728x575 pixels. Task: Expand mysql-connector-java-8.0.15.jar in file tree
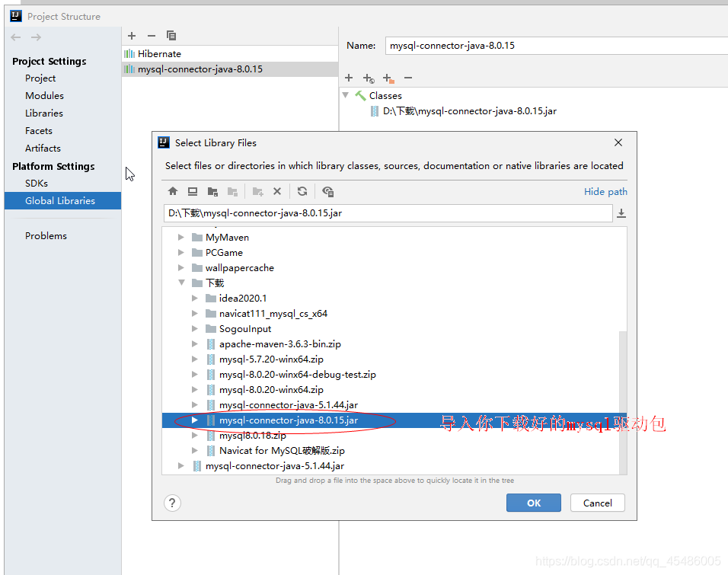[194, 420]
